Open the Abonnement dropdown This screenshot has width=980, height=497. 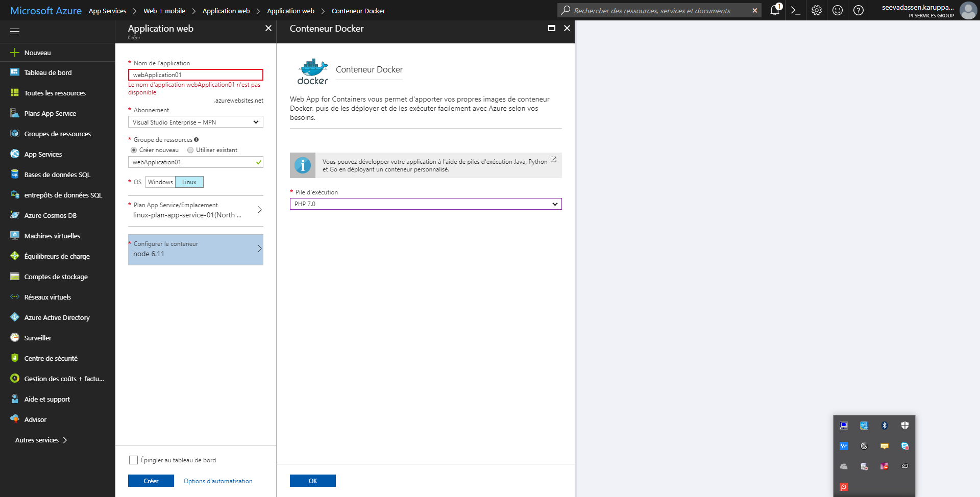coord(195,122)
